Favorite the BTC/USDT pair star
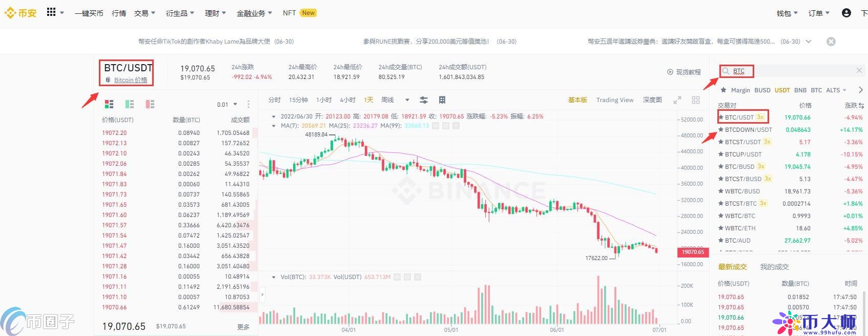The width and height of the screenshot is (868, 336). [721, 117]
